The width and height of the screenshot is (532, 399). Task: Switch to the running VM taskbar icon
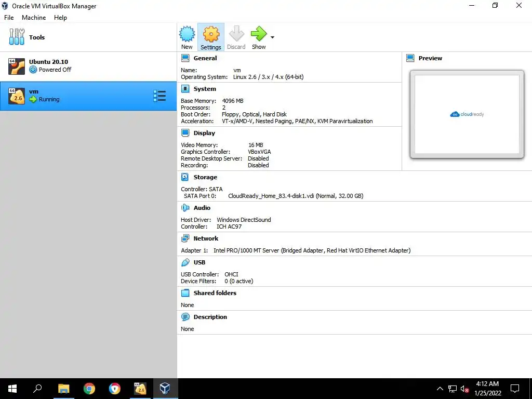click(x=140, y=389)
